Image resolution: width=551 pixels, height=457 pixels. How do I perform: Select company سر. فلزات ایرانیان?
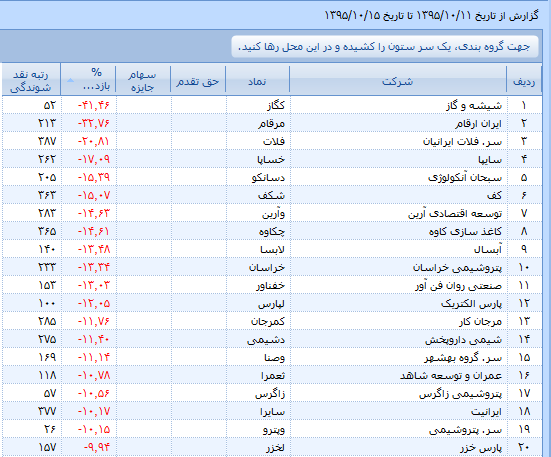coord(462,142)
